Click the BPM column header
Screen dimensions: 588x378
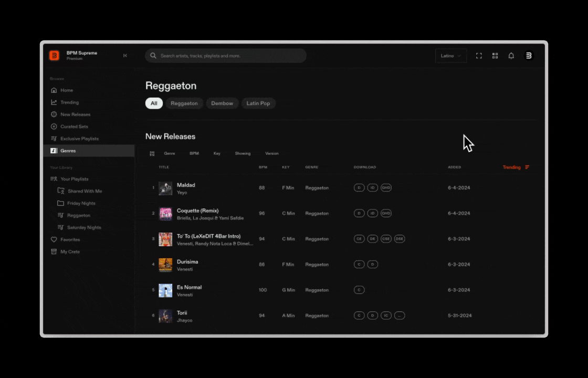[263, 167]
